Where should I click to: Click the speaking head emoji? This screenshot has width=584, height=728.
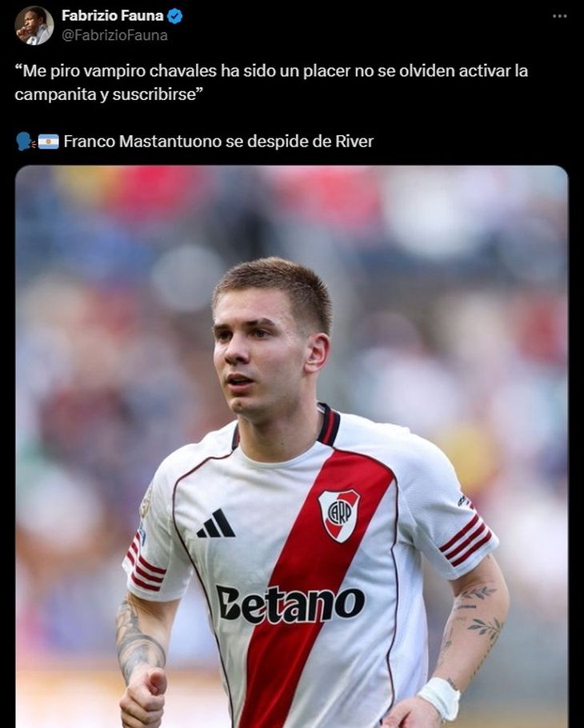[x=26, y=141]
